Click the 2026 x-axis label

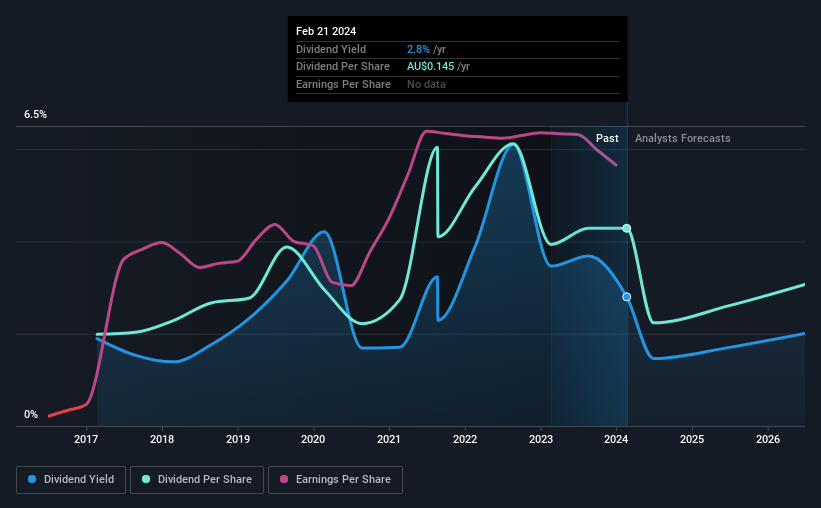click(x=768, y=439)
